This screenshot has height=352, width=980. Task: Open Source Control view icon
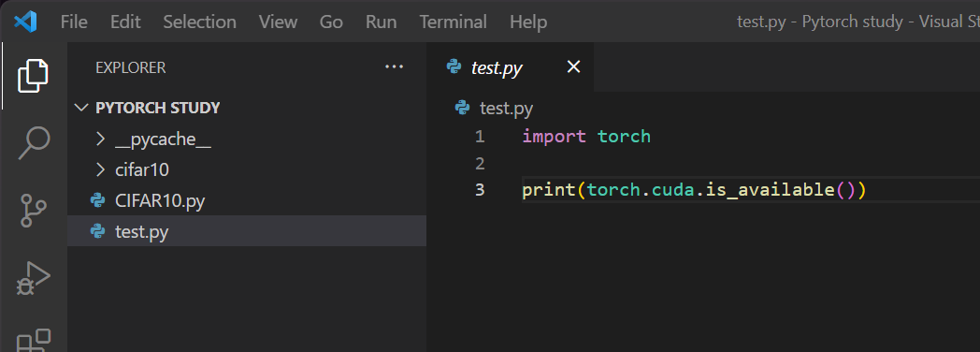click(x=33, y=210)
